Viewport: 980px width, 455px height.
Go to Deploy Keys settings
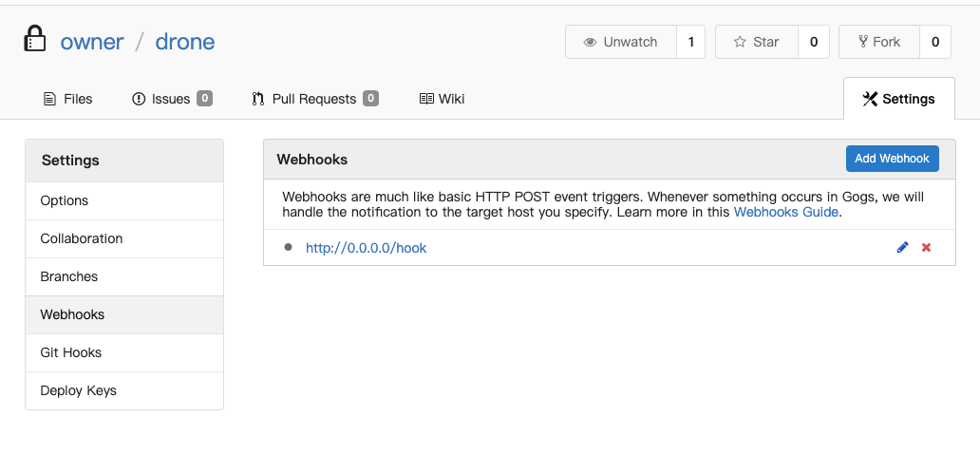(124, 390)
